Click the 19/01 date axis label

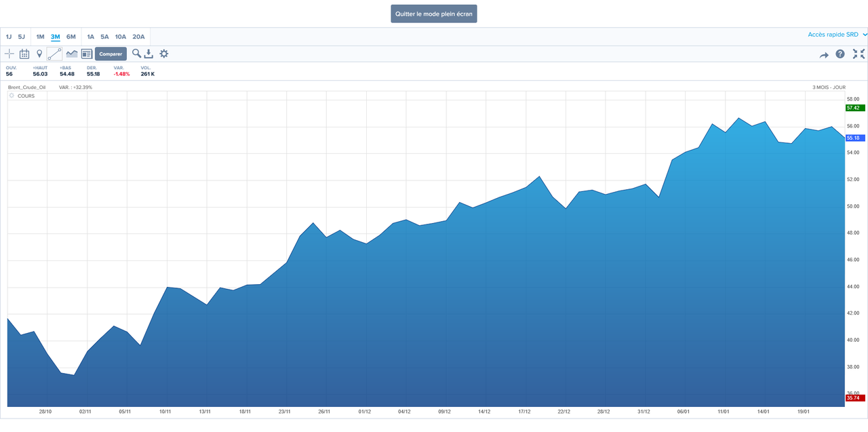(x=804, y=412)
